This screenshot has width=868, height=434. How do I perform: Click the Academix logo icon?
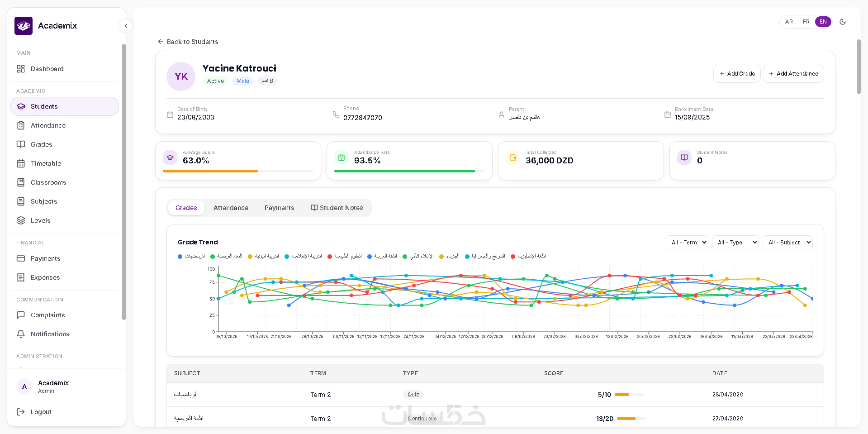24,26
